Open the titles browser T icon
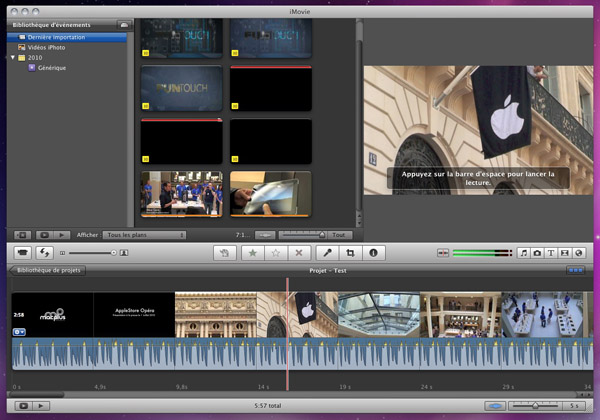 (551, 253)
